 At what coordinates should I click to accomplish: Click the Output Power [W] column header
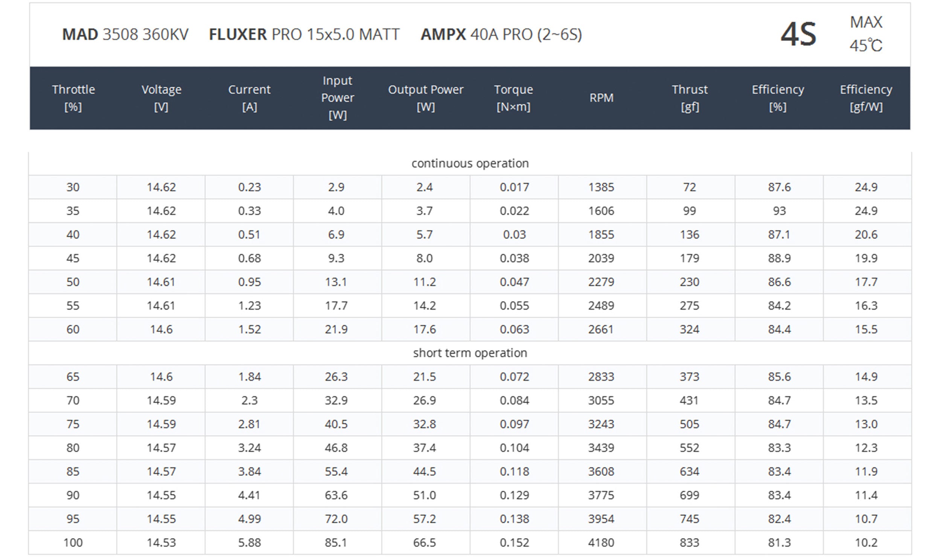(426, 98)
